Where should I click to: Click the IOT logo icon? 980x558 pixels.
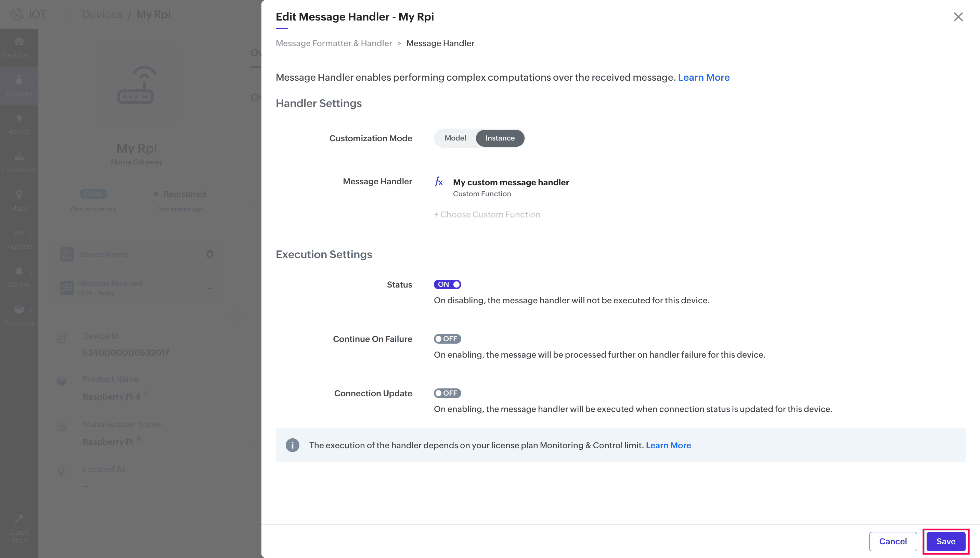point(17,15)
